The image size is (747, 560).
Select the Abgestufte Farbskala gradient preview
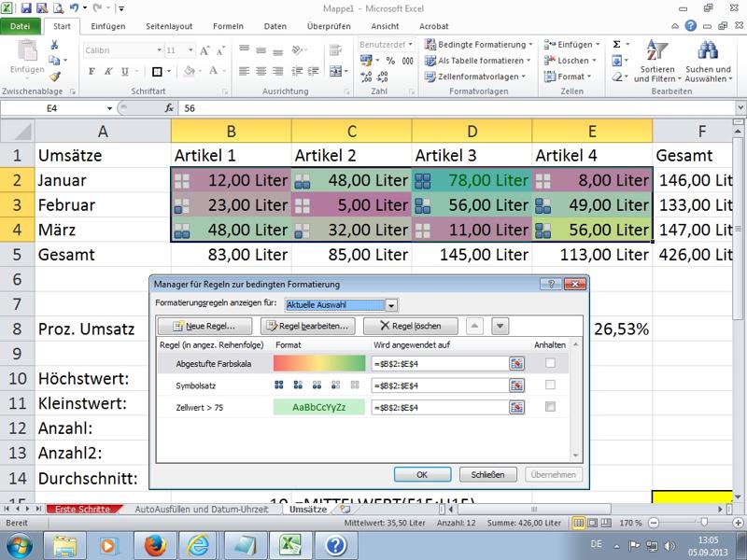pyautogui.click(x=319, y=363)
